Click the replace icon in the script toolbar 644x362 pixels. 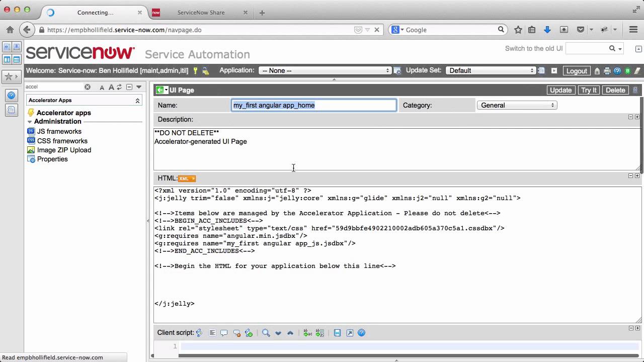click(307, 333)
